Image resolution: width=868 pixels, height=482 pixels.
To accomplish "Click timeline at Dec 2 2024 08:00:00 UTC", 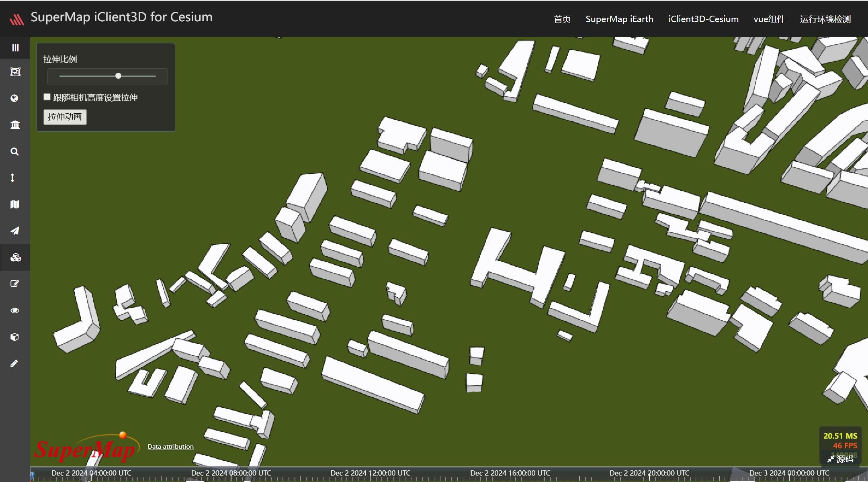I will click(x=231, y=473).
